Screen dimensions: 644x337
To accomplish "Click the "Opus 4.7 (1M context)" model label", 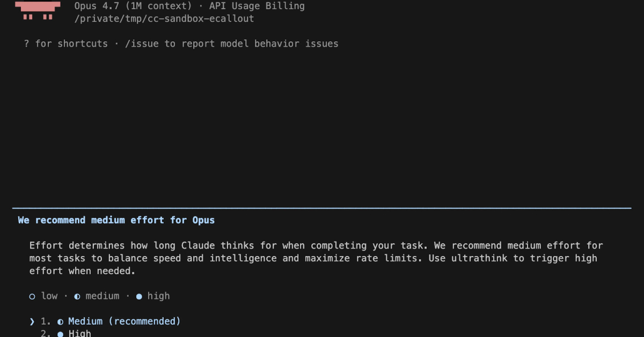I will 134,6.
